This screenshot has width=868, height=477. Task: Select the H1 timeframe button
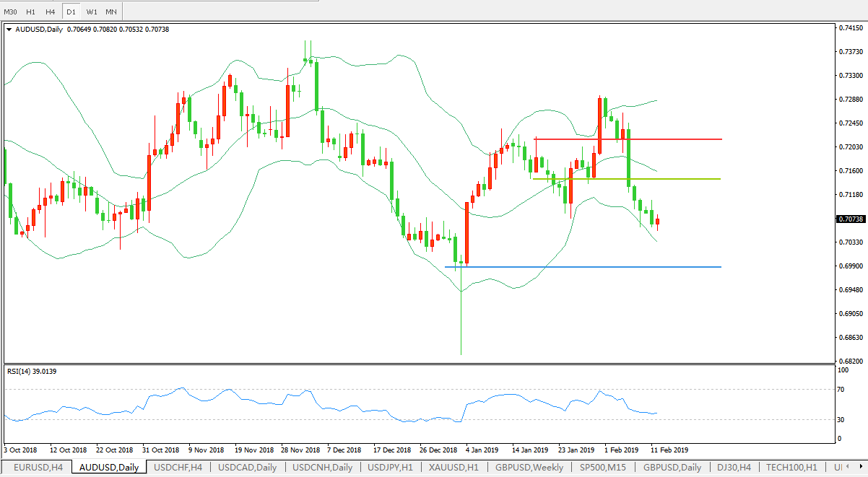point(30,12)
